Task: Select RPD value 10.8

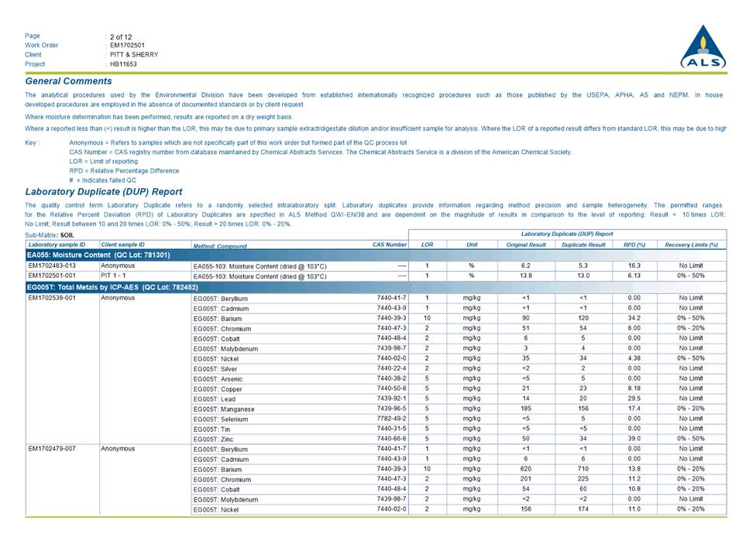Action: tap(634, 489)
